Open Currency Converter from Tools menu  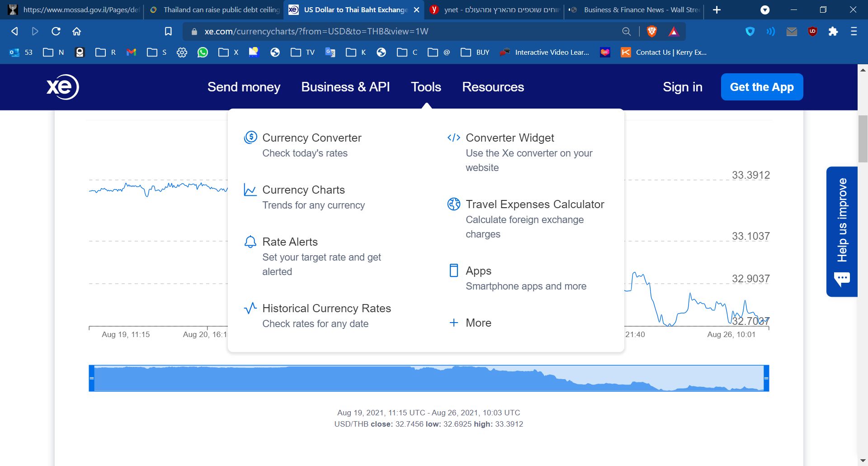click(x=311, y=138)
